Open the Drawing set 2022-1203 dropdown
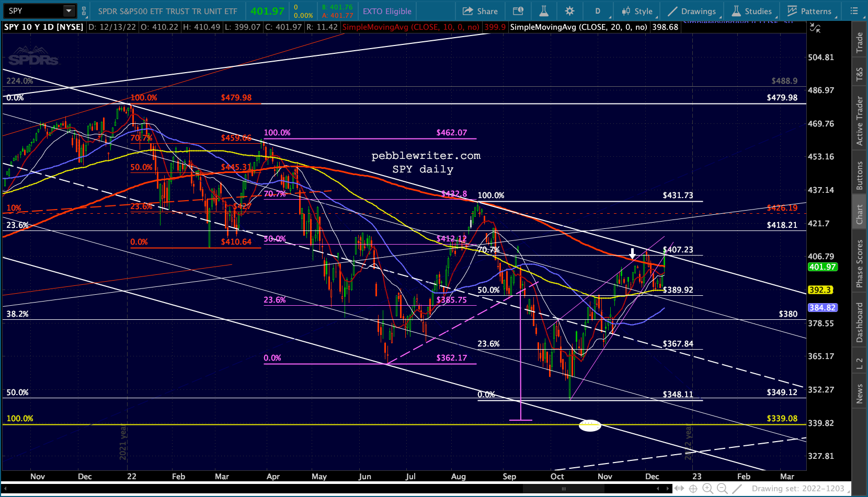This screenshot has width=868, height=497. 802,489
